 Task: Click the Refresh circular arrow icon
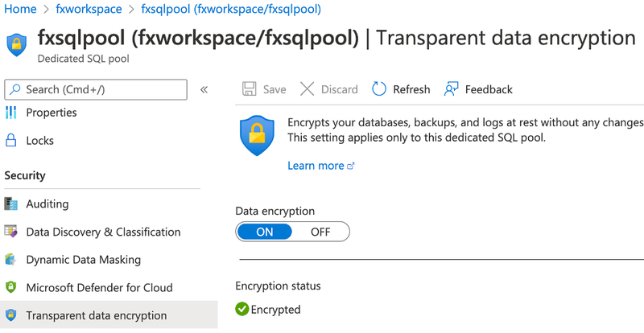[x=379, y=89]
